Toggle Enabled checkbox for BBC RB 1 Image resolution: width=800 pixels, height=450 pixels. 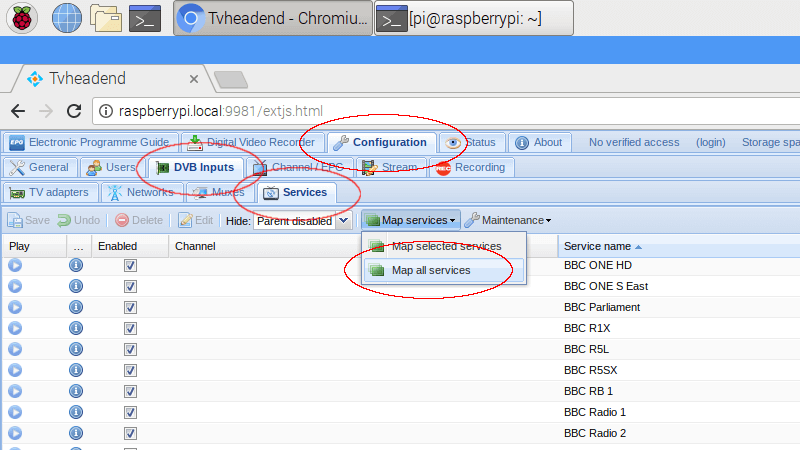pyautogui.click(x=130, y=391)
